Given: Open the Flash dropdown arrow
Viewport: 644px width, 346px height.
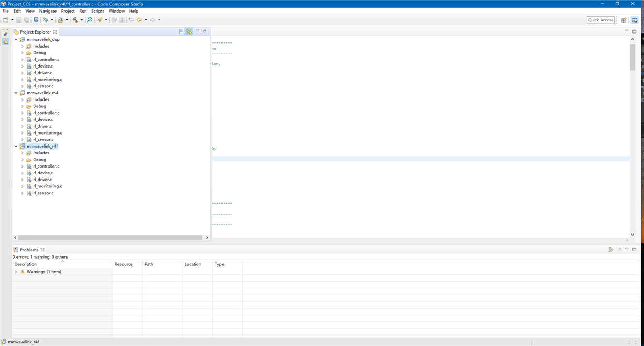Looking at the screenshot, I should click(67, 20).
